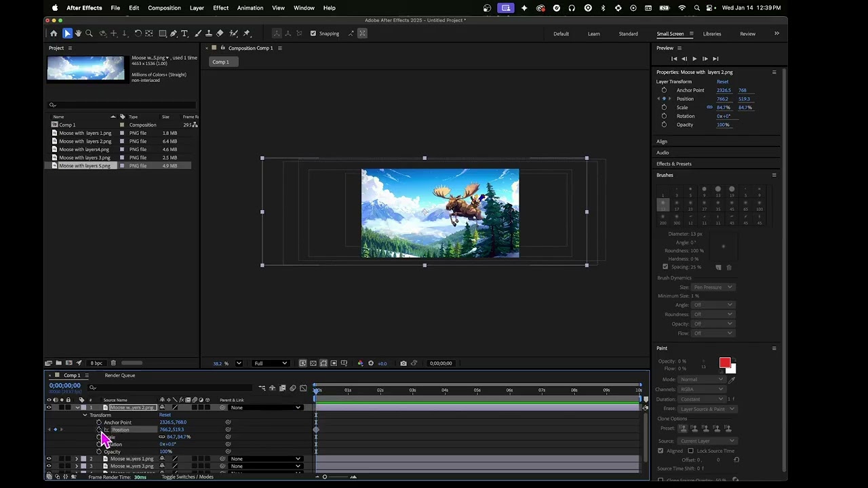The width and height of the screenshot is (868, 488).
Task: Hide layer 3 Moose with layers 3.png
Action: [x=49, y=466]
